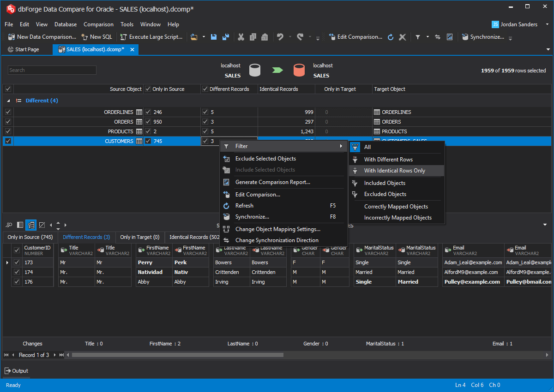Click the Search input field
This screenshot has width=554, height=392.
pos(52,70)
